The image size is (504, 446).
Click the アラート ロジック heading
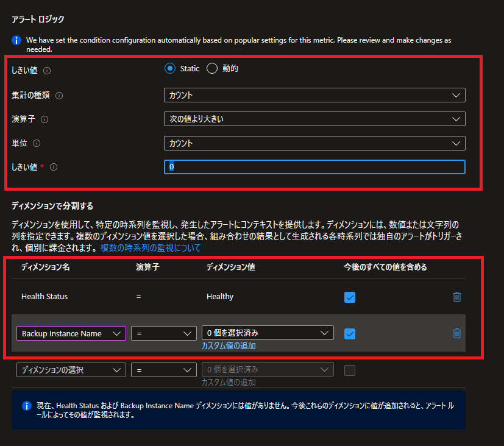[38, 19]
